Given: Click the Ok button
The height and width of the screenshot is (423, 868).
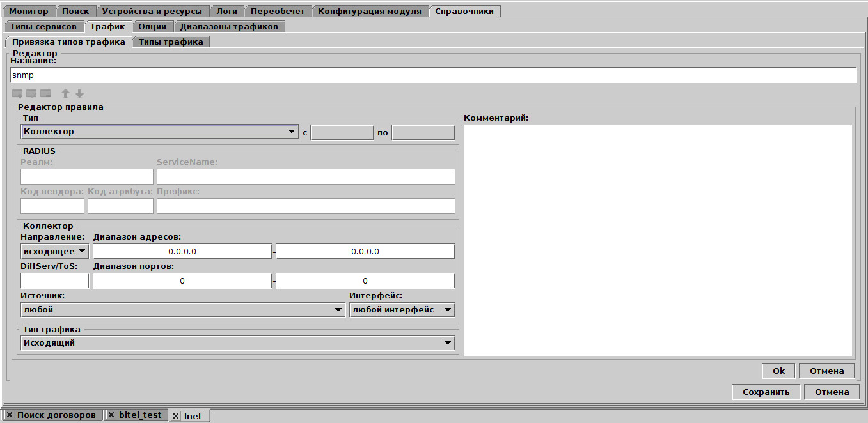Looking at the screenshot, I should click(778, 370).
